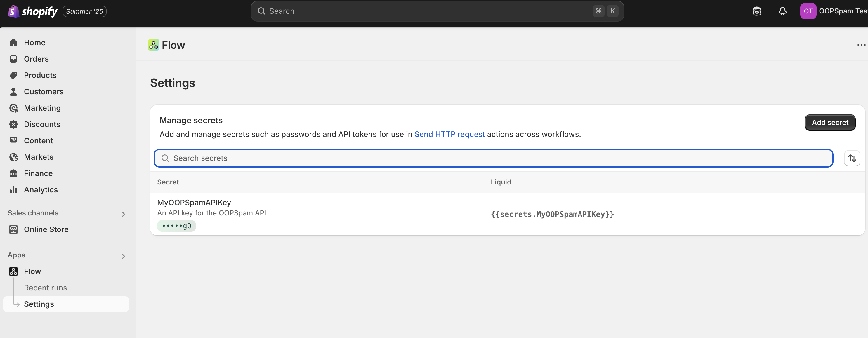Click the Search secrets magnifier icon
This screenshot has width=868, height=338.
point(165,158)
